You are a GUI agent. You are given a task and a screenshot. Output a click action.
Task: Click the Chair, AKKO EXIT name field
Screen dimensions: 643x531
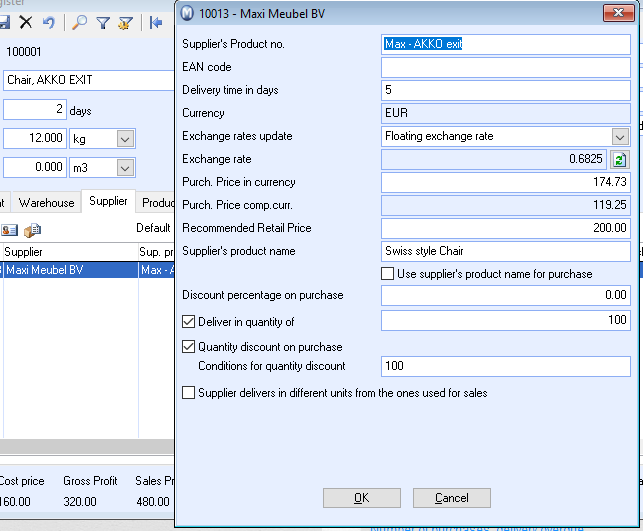89,80
